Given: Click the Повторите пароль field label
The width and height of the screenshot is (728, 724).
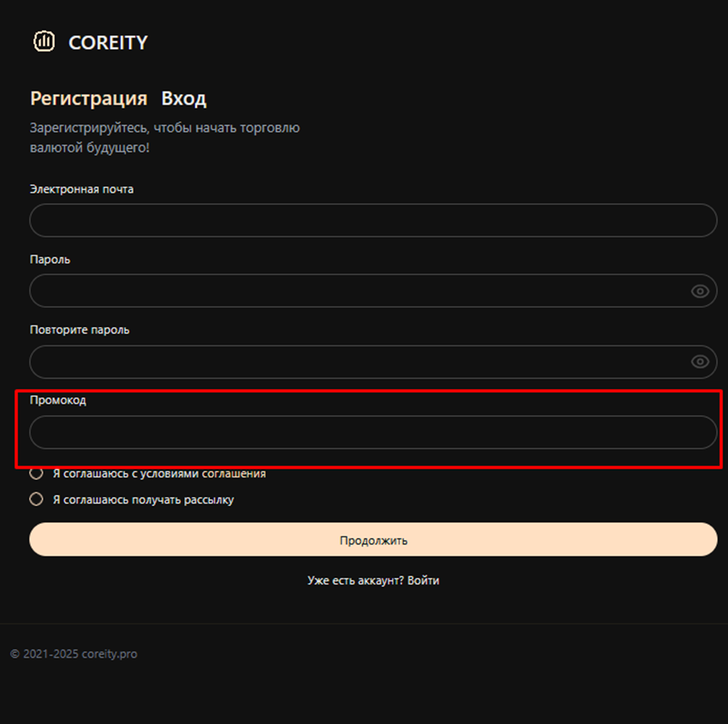Looking at the screenshot, I should (x=79, y=330).
